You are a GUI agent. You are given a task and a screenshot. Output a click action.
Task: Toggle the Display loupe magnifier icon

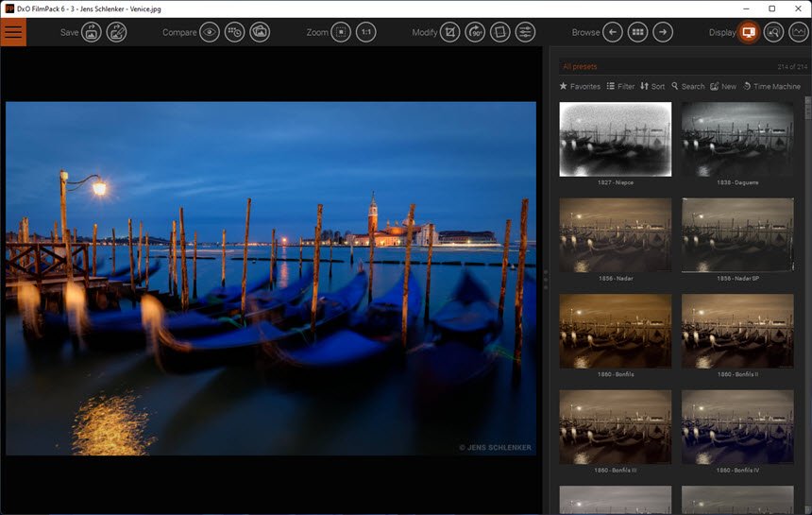click(773, 32)
